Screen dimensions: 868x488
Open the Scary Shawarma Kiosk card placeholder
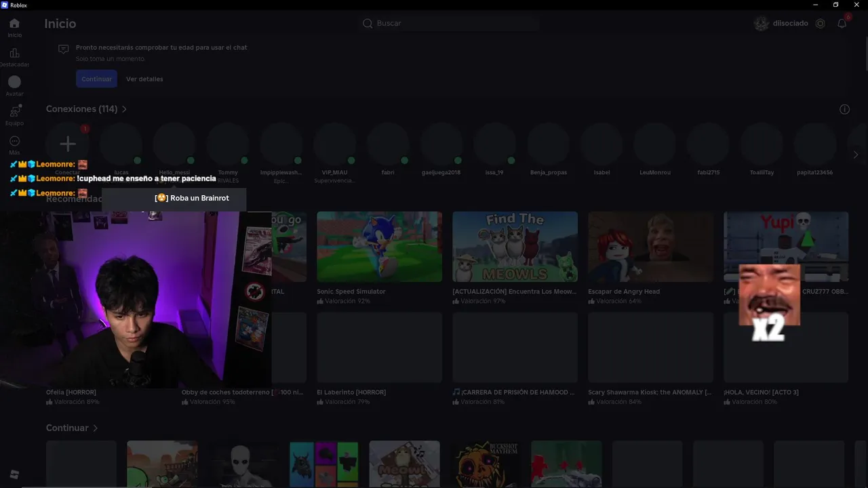tap(650, 347)
